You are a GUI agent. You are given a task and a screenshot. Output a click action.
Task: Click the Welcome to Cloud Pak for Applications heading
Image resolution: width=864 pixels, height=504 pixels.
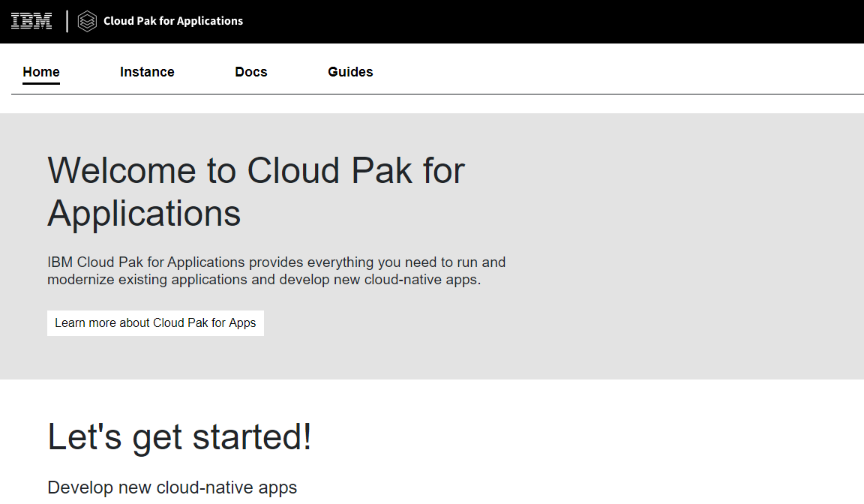point(256,192)
